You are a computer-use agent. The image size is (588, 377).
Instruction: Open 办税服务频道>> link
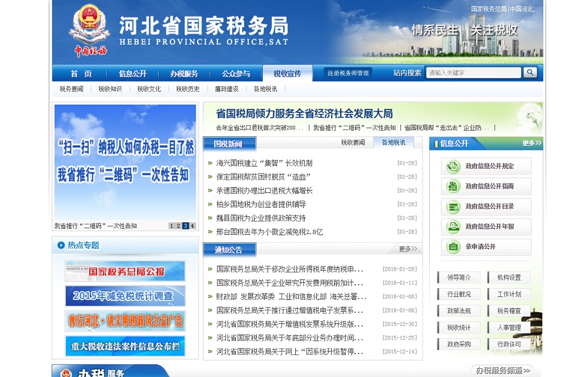coord(503,371)
